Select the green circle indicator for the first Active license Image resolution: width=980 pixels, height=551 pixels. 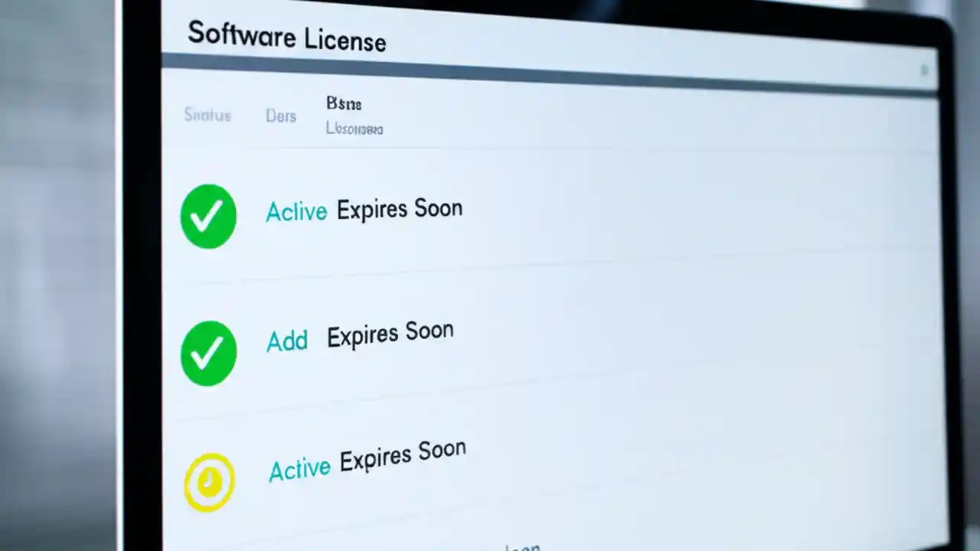207,215
